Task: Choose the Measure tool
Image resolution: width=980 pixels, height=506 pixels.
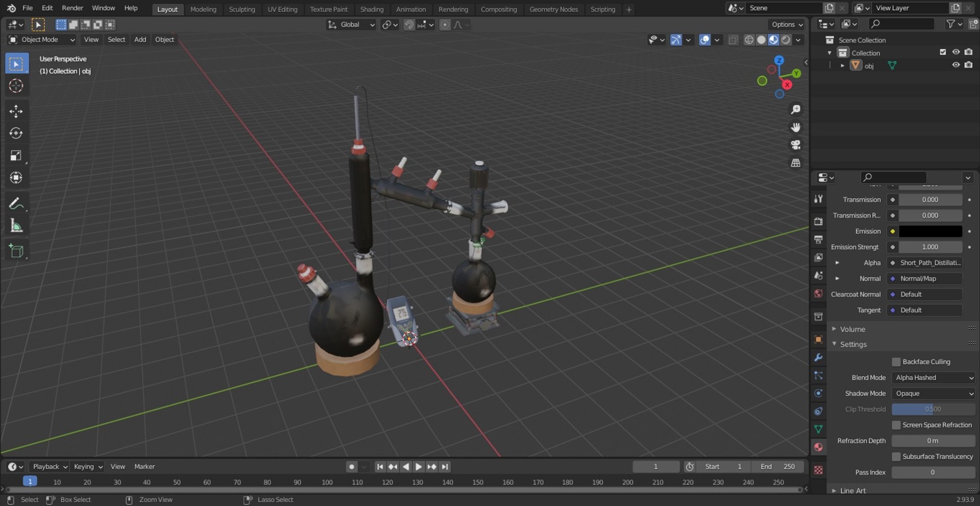Action: pyautogui.click(x=16, y=226)
